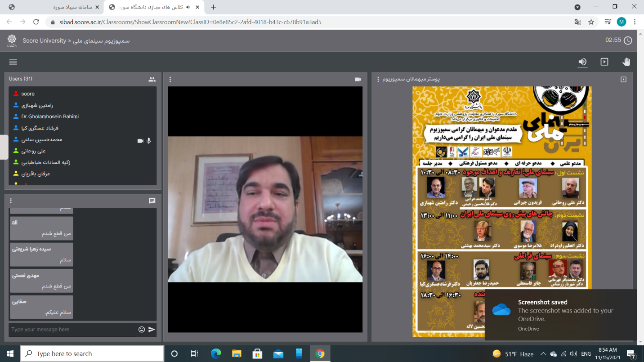644x362 pixels.
Task: Open the Windows Action Center notifications
Action: point(631,354)
